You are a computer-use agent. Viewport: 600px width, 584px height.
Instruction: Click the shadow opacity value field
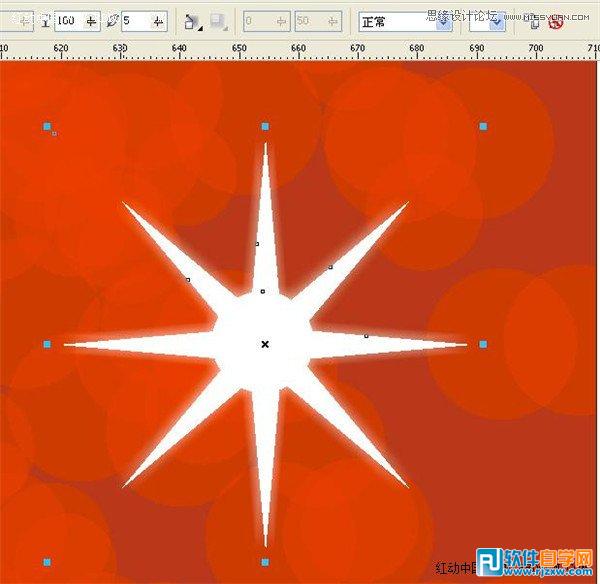[x=78, y=21]
